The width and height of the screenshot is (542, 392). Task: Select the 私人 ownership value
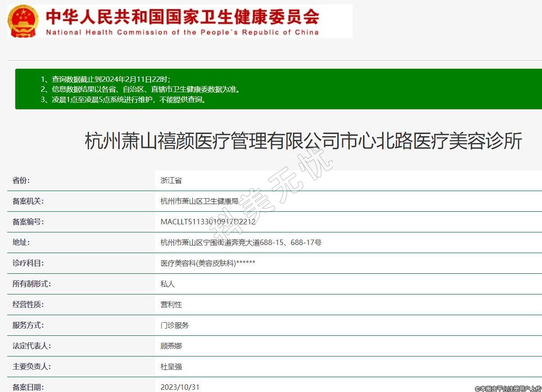tap(167, 284)
